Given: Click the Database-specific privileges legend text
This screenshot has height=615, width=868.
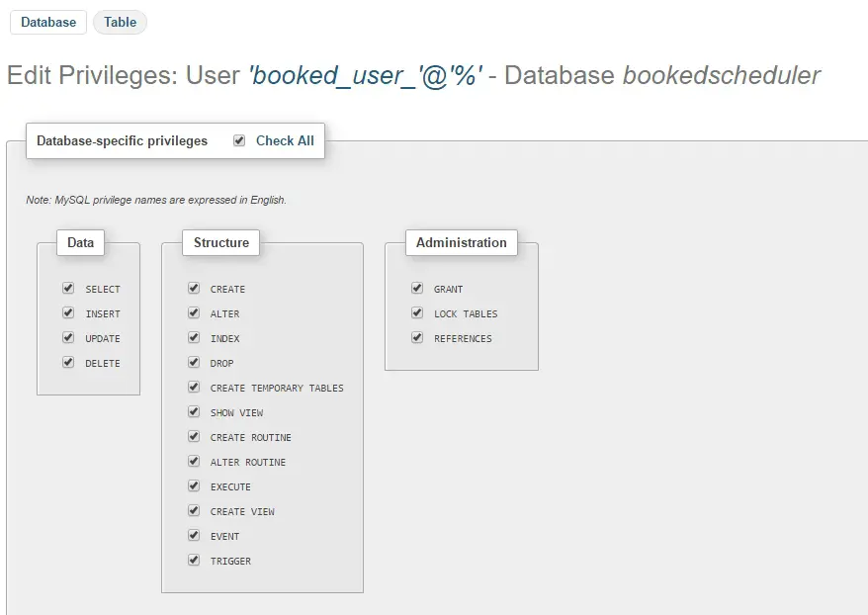Looking at the screenshot, I should pos(122,140).
